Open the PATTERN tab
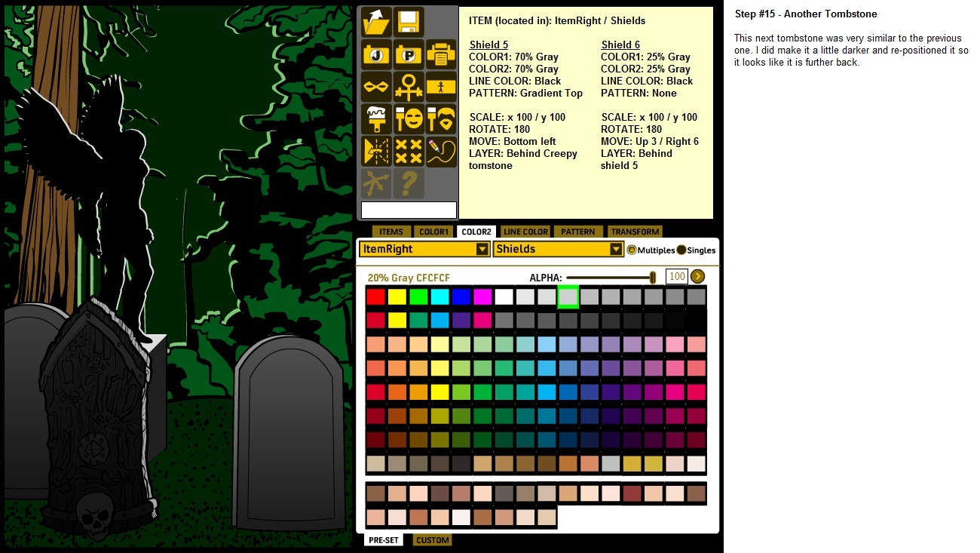 (578, 232)
